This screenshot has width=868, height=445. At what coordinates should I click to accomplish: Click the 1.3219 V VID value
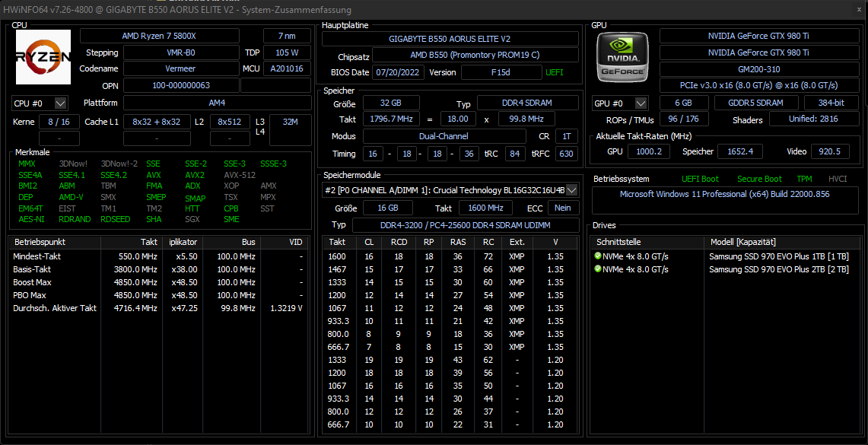coord(286,308)
